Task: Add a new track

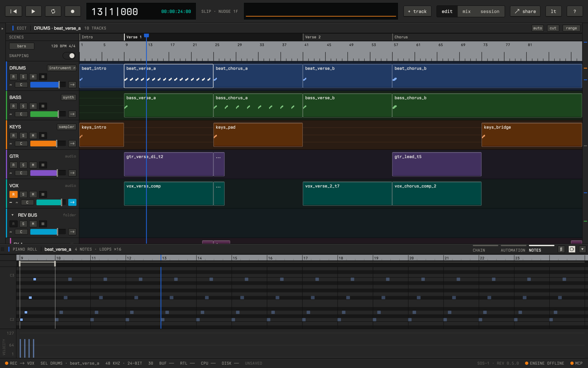Action: click(417, 11)
